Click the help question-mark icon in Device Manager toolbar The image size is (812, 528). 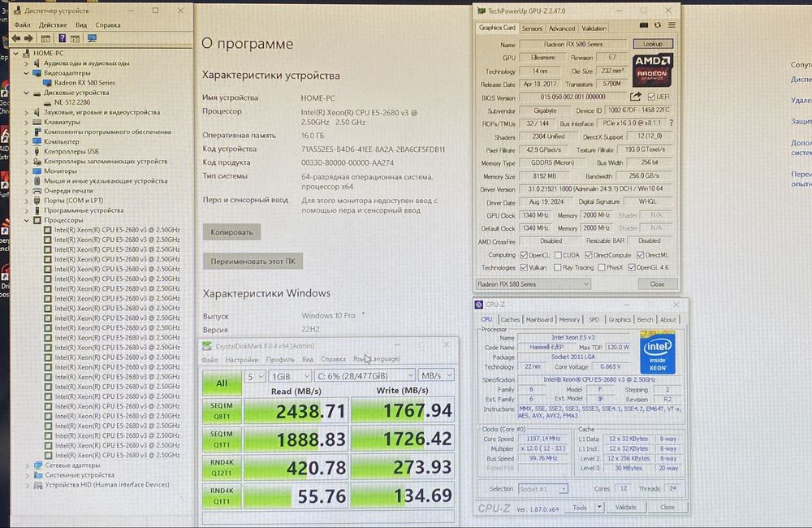point(63,38)
